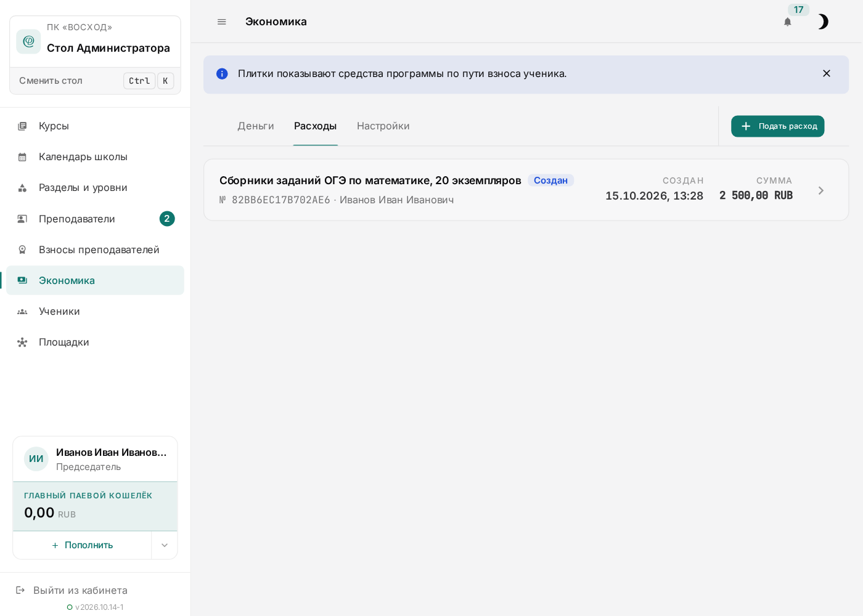The width and height of the screenshot is (863, 616).
Task: Click the Сменить стол button
Action: click(x=96, y=81)
